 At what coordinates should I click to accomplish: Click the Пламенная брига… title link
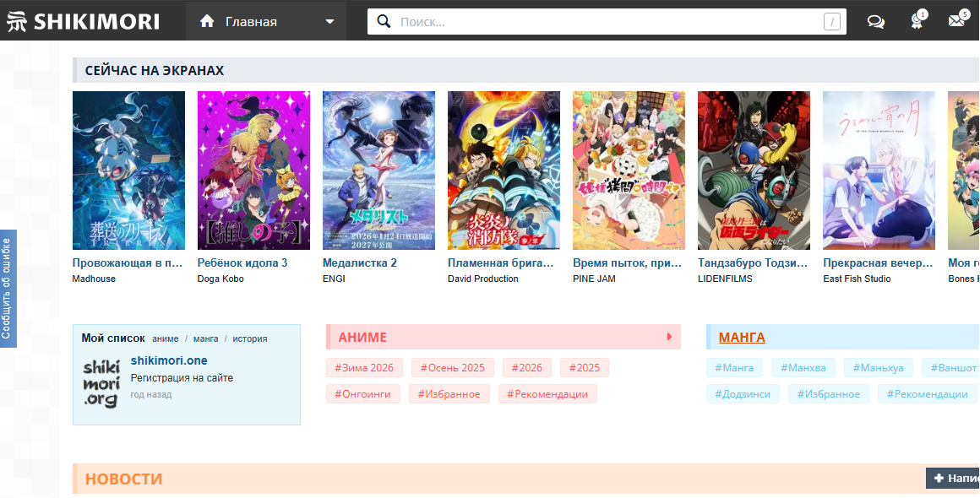[x=501, y=263]
